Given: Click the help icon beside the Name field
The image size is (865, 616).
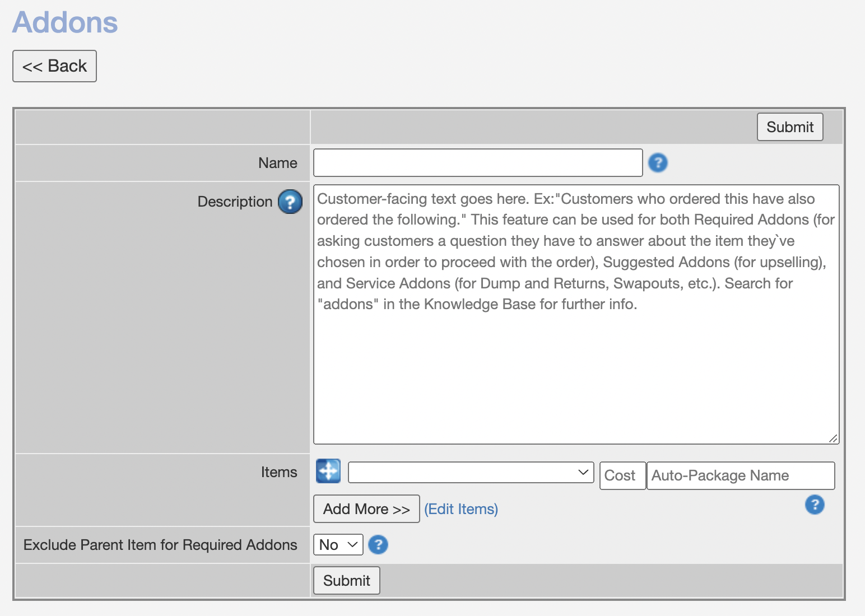Looking at the screenshot, I should [x=658, y=163].
